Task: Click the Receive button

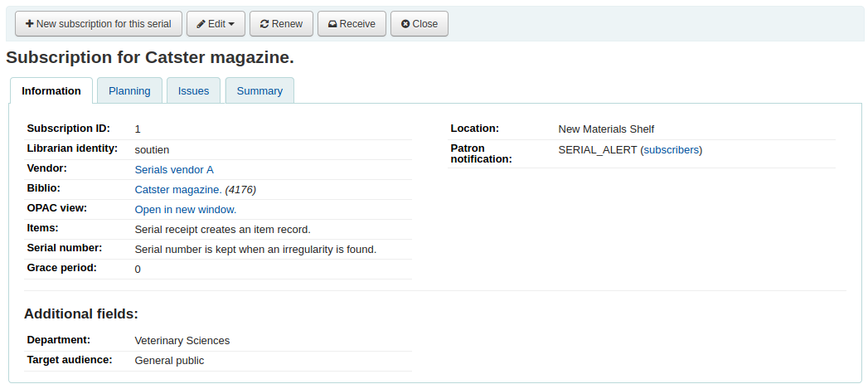Action: tap(352, 24)
